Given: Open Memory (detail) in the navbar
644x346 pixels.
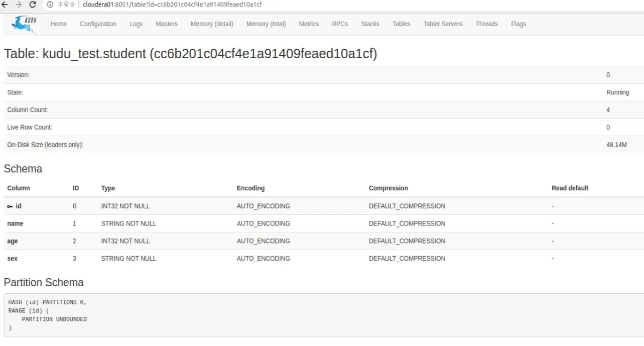Looking at the screenshot, I should point(212,24).
